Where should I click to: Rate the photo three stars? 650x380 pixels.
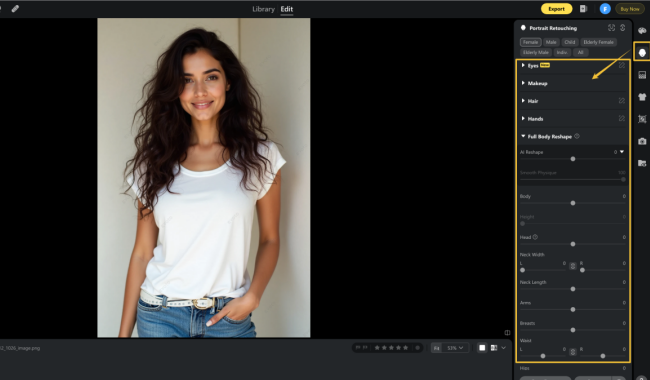[391, 348]
